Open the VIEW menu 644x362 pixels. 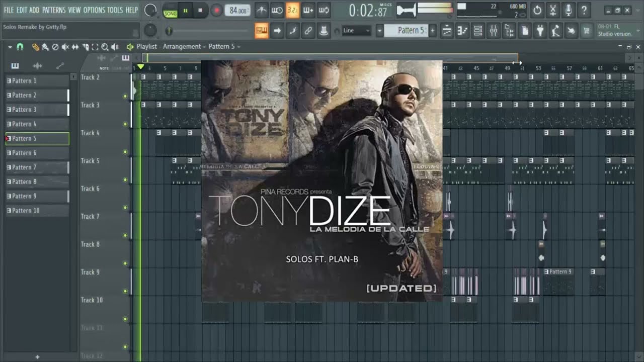click(x=74, y=10)
